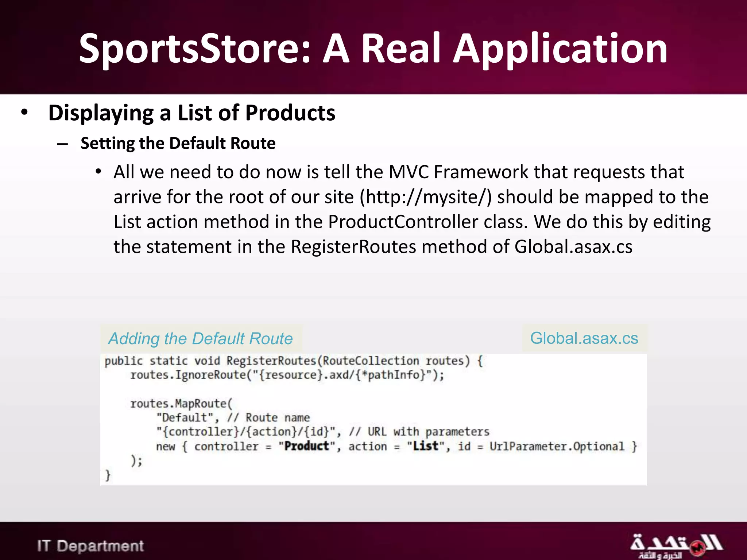Image resolution: width=747 pixels, height=560 pixels.
Task: Click the 'routes.MapRoute(' code line
Action: tap(181, 404)
